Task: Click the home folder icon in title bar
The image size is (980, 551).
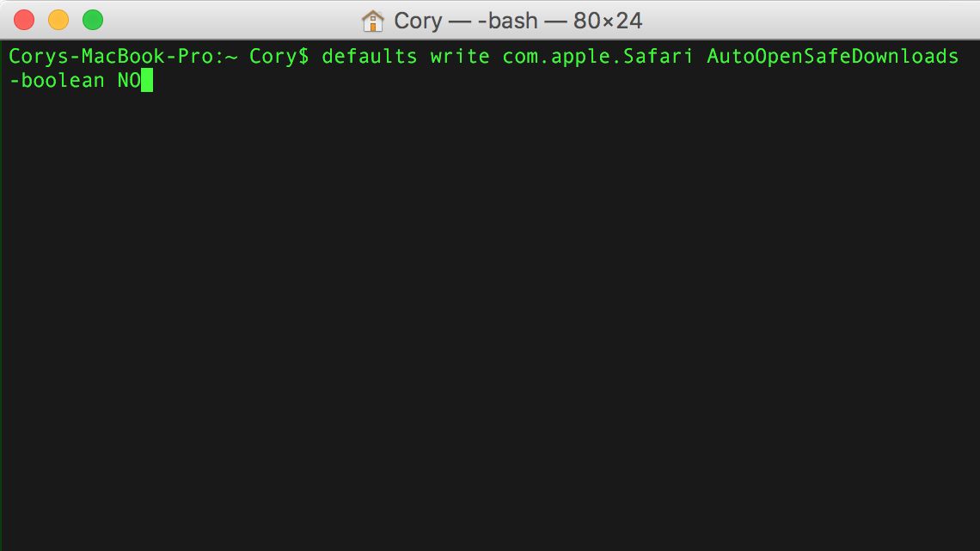Action: coord(373,20)
